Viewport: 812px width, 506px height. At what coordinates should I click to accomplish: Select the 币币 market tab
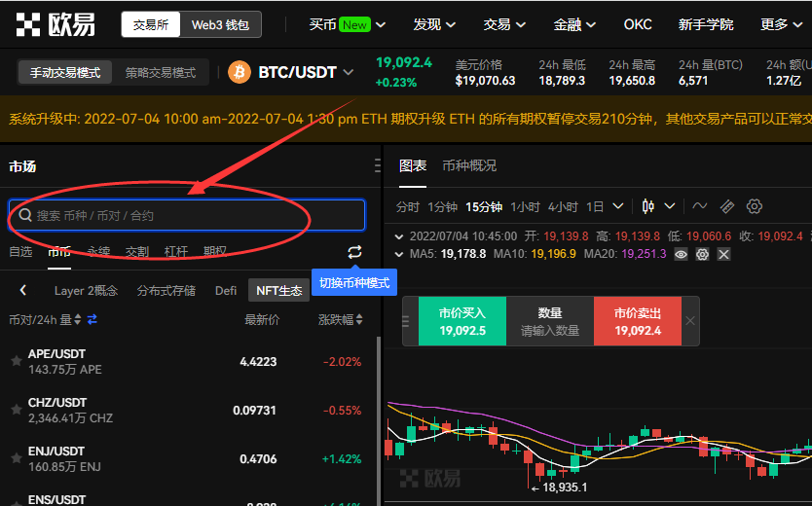pyautogui.click(x=59, y=252)
